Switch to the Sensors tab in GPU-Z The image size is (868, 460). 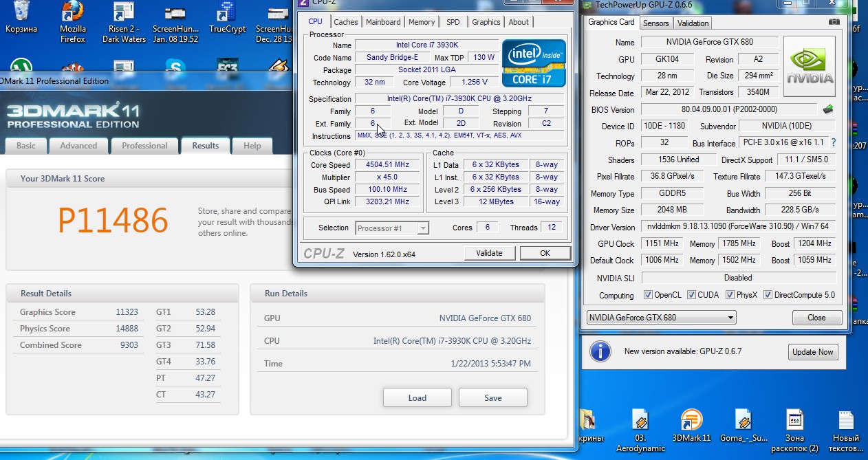point(655,23)
